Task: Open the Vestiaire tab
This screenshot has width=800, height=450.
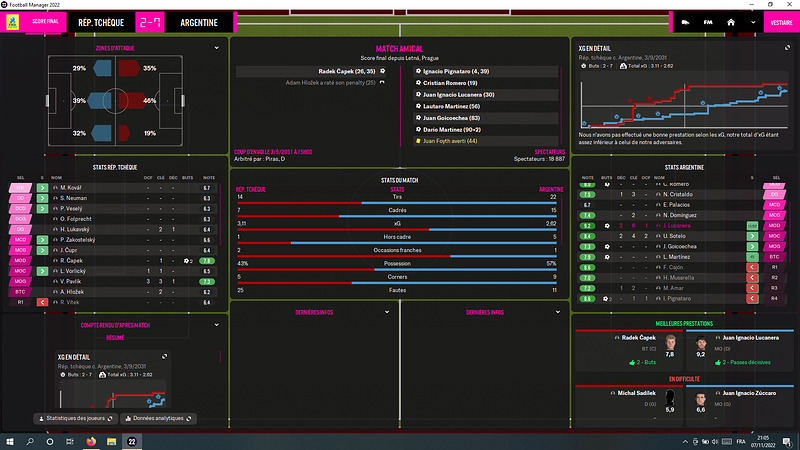Action: [780, 21]
